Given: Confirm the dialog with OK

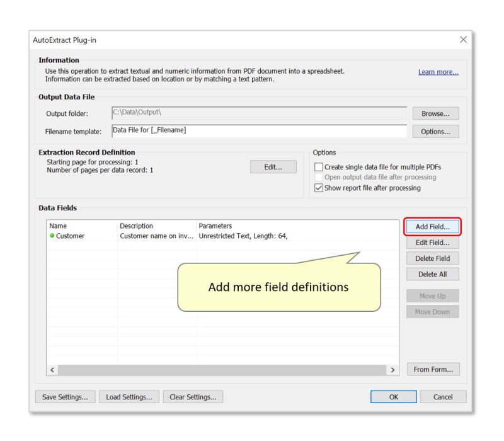Looking at the screenshot, I should (393, 397).
